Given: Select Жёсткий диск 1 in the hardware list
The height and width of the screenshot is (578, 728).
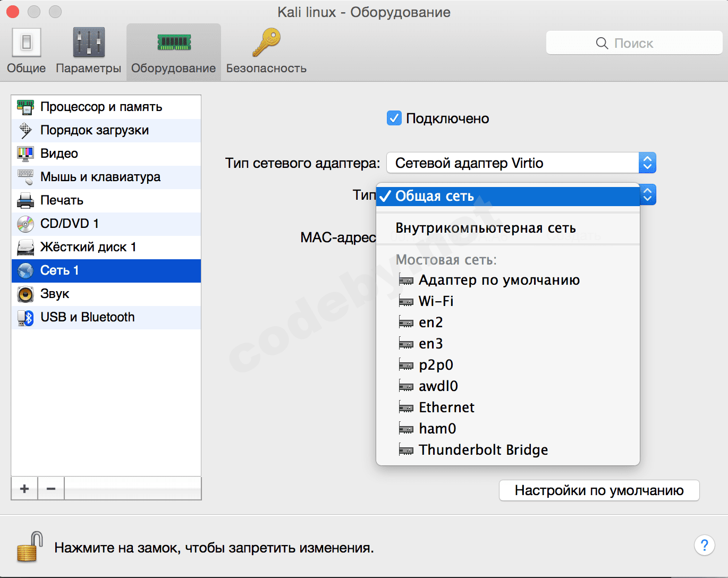Looking at the screenshot, I should click(x=88, y=247).
